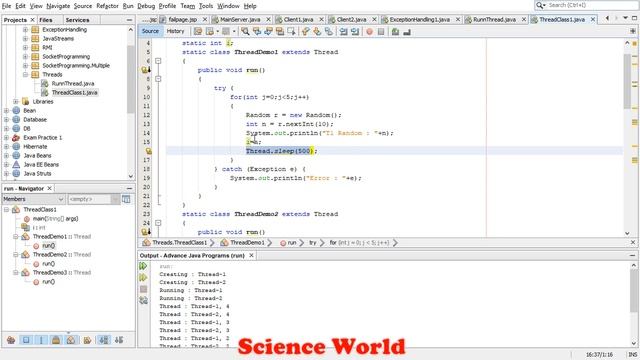The height and width of the screenshot is (360, 640).
Task: Click the Sort by Name icon in Navigator
Action: (104, 340)
